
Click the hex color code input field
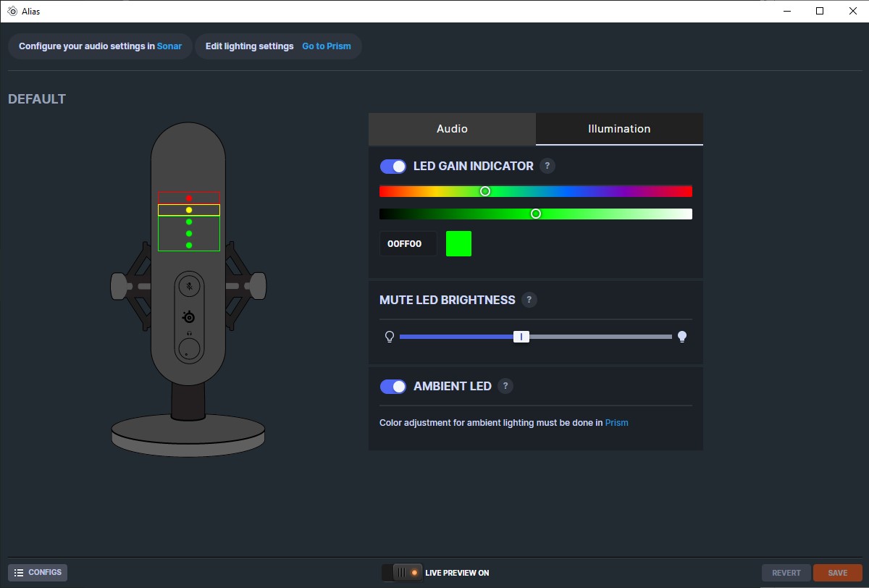point(408,244)
